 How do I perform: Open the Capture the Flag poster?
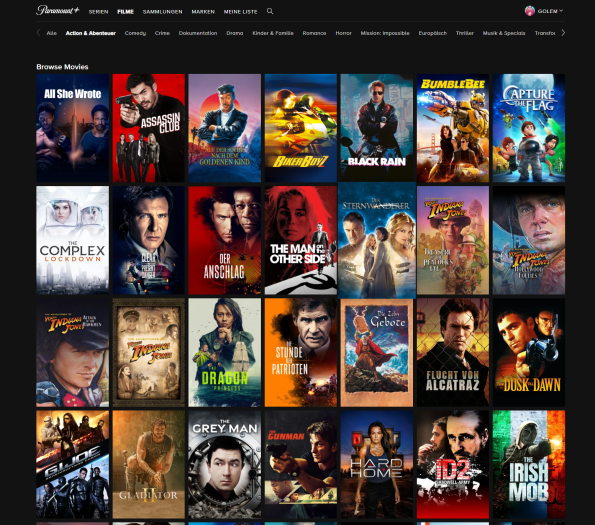tap(529, 128)
